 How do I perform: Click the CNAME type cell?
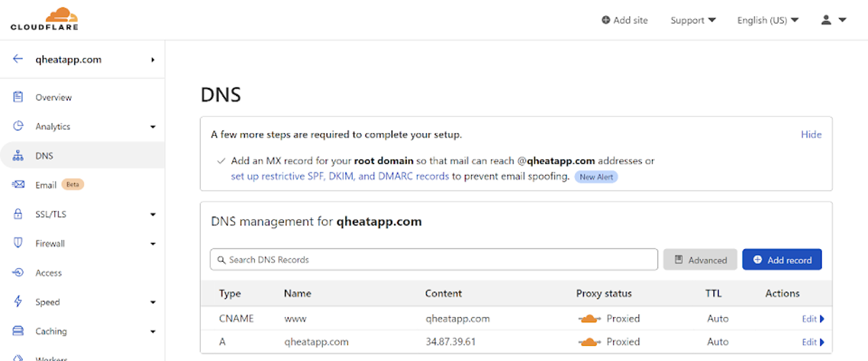pos(236,318)
